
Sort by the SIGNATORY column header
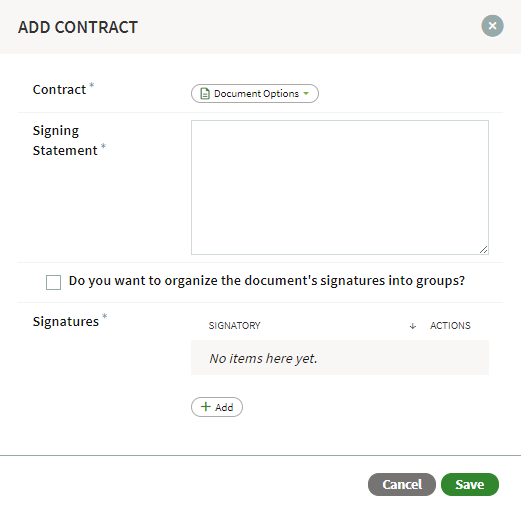[234, 325]
